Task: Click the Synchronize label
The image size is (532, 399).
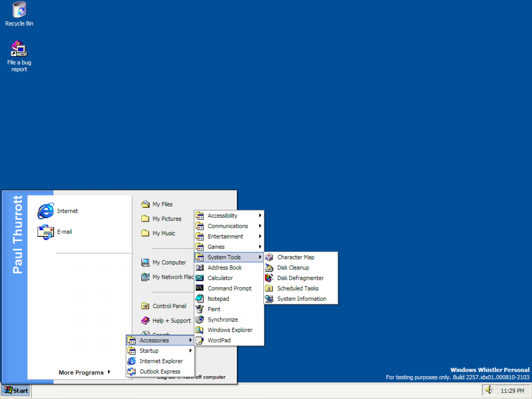Action: point(223,320)
